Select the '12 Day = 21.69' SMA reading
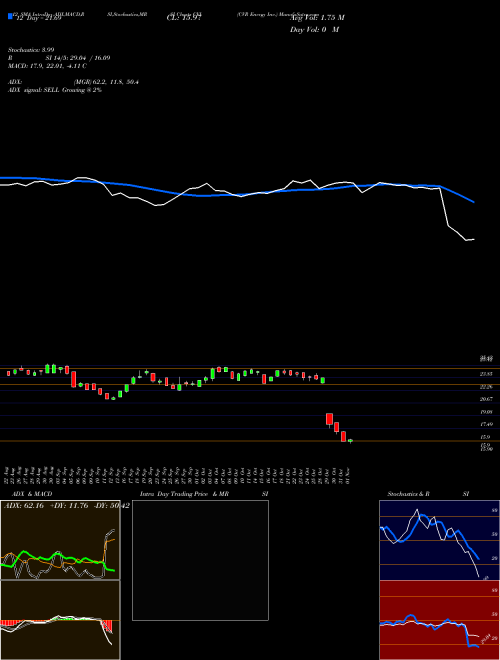Viewport: 500px width, 660px height. [37, 19]
